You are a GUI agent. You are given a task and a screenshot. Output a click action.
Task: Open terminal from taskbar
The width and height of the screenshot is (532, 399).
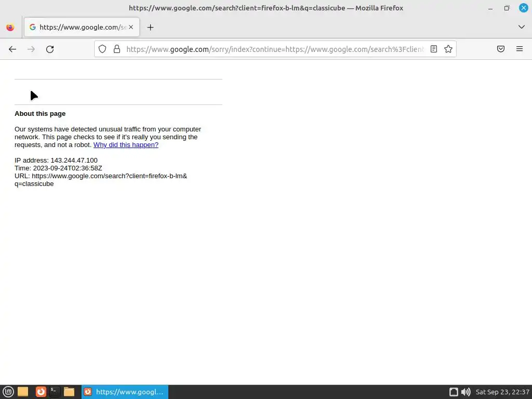pos(55,392)
